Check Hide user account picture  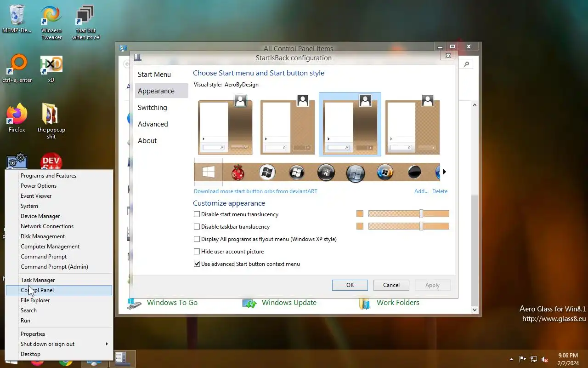pos(197,252)
